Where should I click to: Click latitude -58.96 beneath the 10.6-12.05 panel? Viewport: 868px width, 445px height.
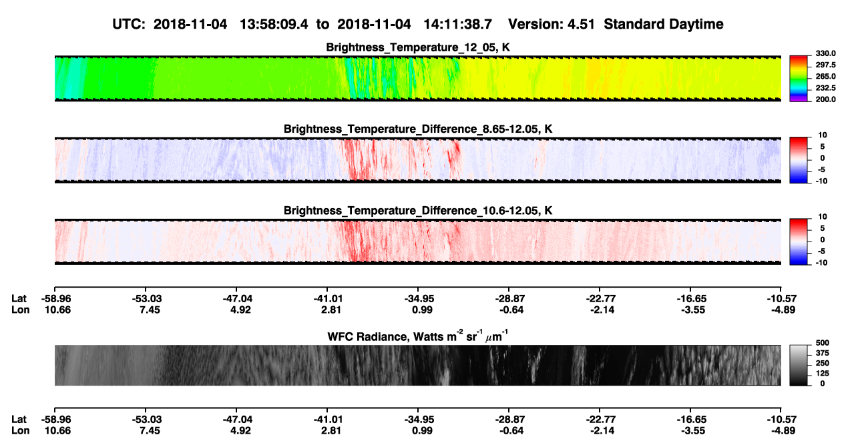click(55, 299)
